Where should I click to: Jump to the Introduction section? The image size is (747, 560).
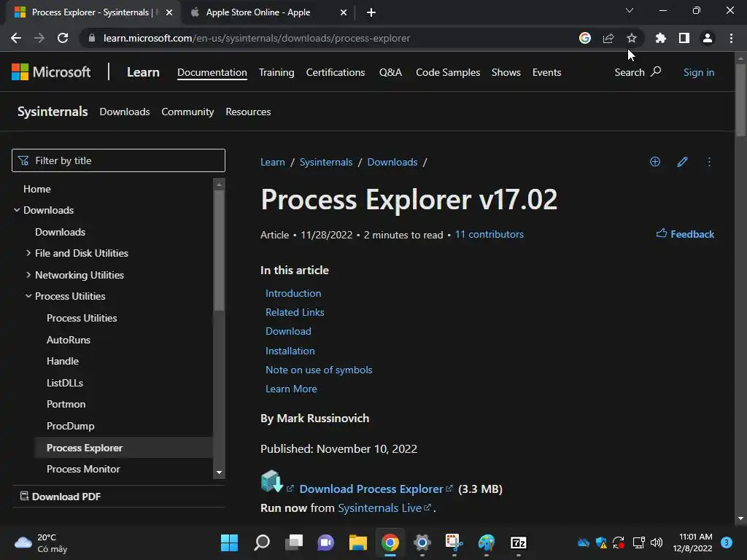click(293, 293)
